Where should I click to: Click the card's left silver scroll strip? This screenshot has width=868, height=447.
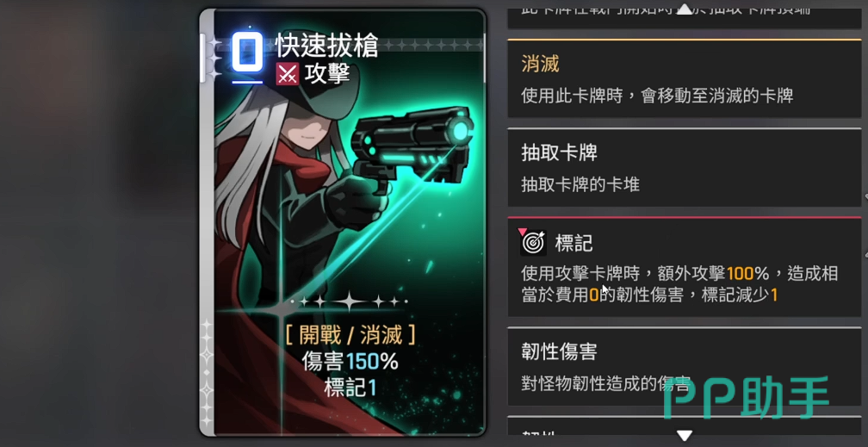(x=206, y=221)
